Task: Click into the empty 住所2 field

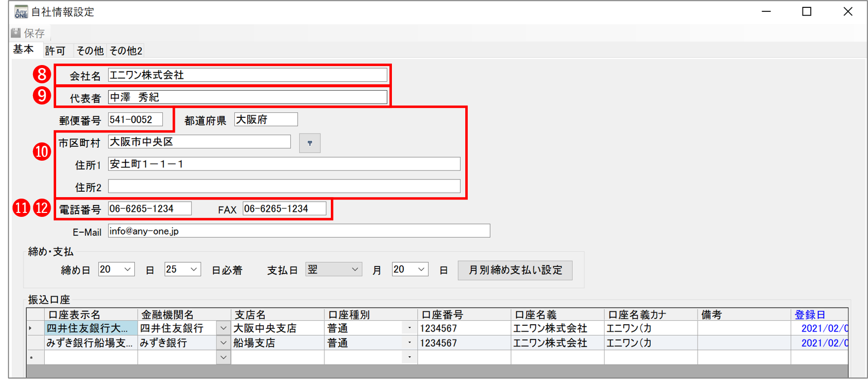Action: (284, 186)
